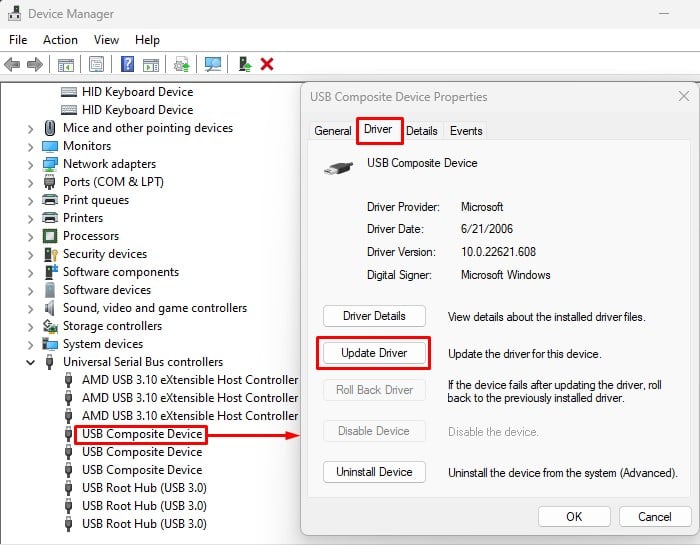Image resolution: width=700 pixels, height=545 pixels.
Task: Click the Scan for hardware changes monitor icon
Action: coord(213,65)
